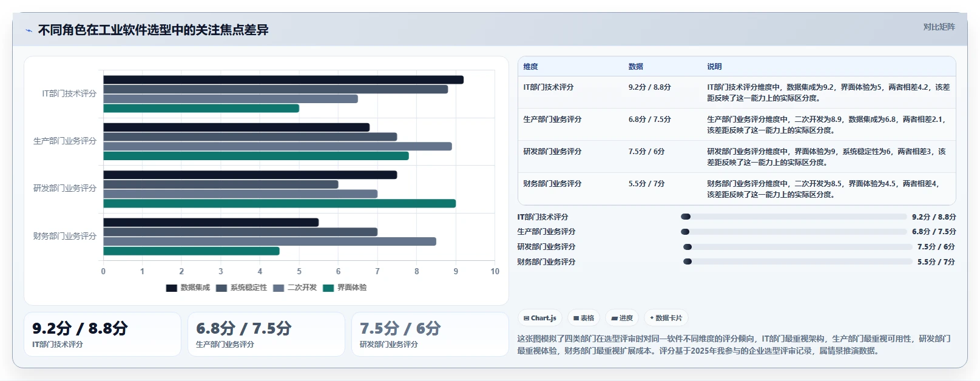980x381 pixels.
Task: Click the 生产部门业务评分 table row name
Action: coord(552,120)
